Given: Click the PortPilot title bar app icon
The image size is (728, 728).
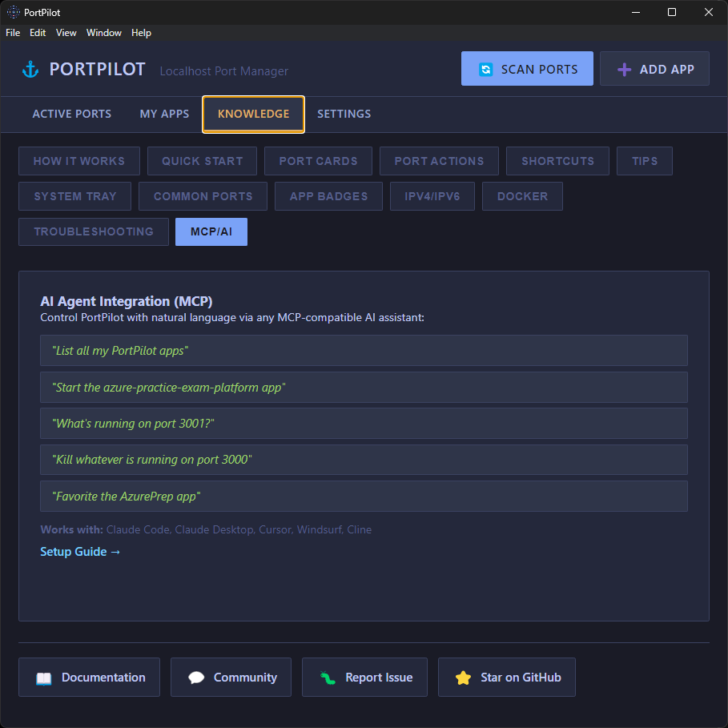Looking at the screenshot, I should coord(13,12).
